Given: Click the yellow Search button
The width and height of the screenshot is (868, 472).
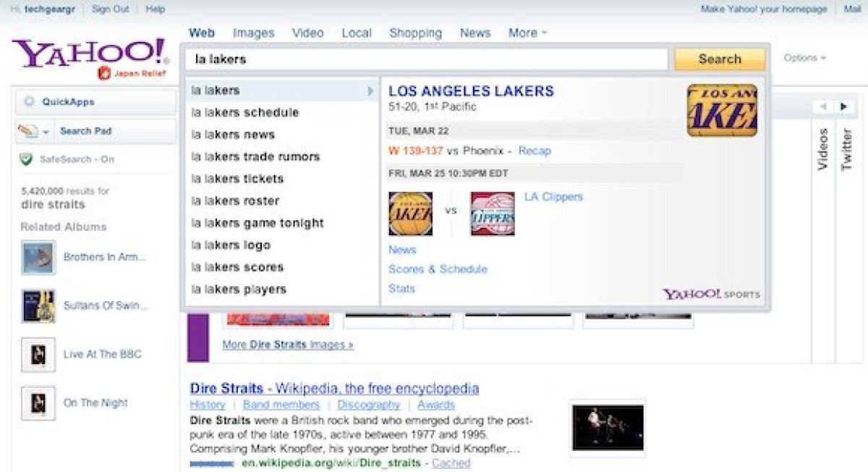Looking at the screenshot, I should (x=720, y=59).
